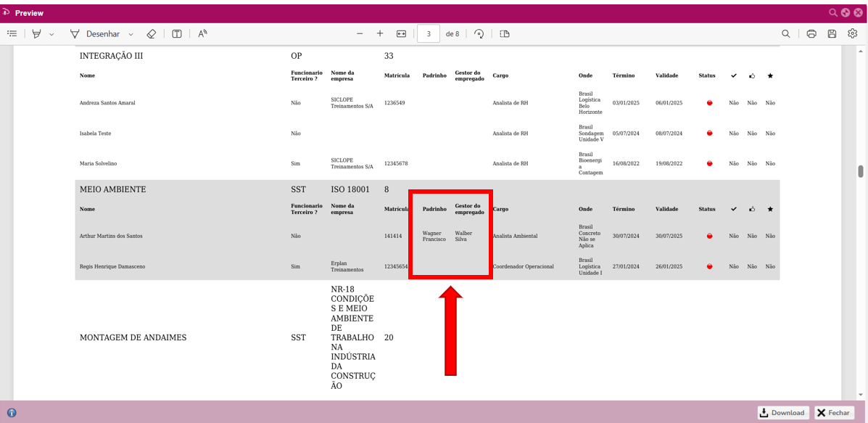Toggle the read aloud feature
Viewport: 868px width, 423px height.
[x=202, y=34]
